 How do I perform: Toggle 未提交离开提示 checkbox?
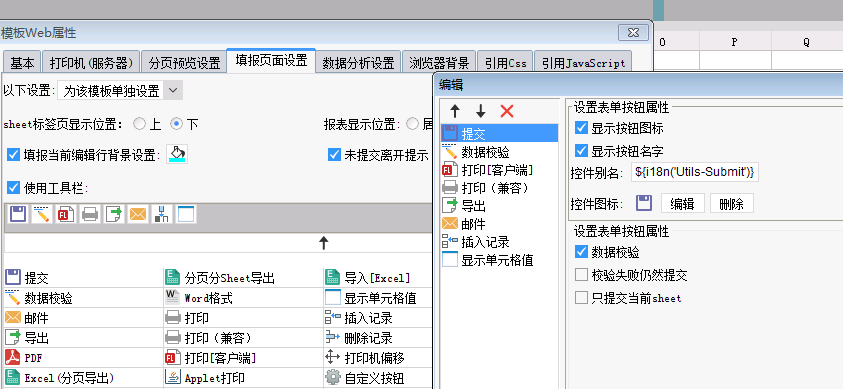coord(334,155)
